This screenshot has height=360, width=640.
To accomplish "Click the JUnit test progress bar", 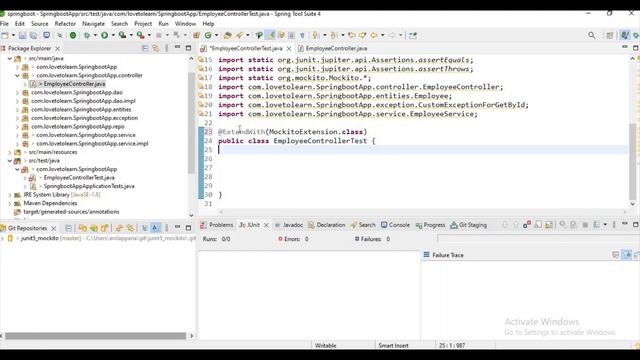I will [538, 238].
